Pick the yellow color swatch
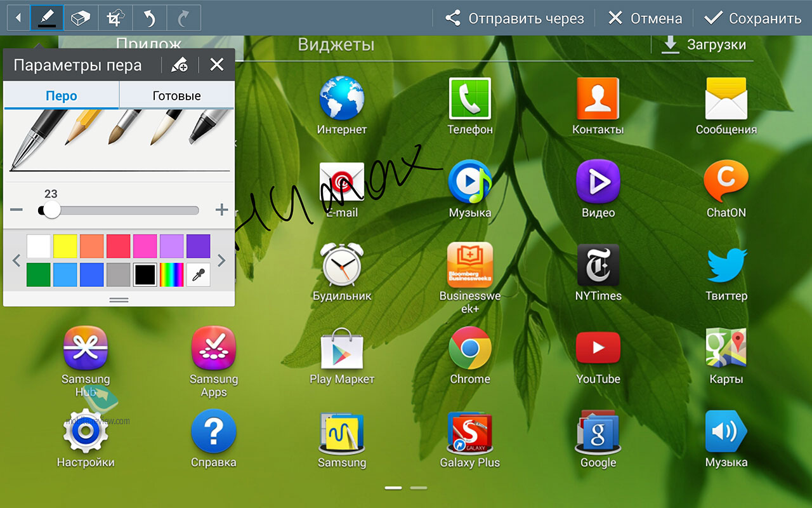The height and width of the screenshot is (508, 812). pyautogui.click(x=65, y=246)
